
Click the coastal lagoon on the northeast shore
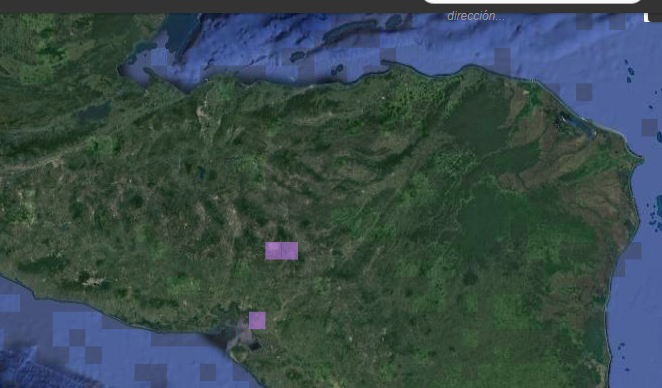pyautogui.click(x=576, y=124)
